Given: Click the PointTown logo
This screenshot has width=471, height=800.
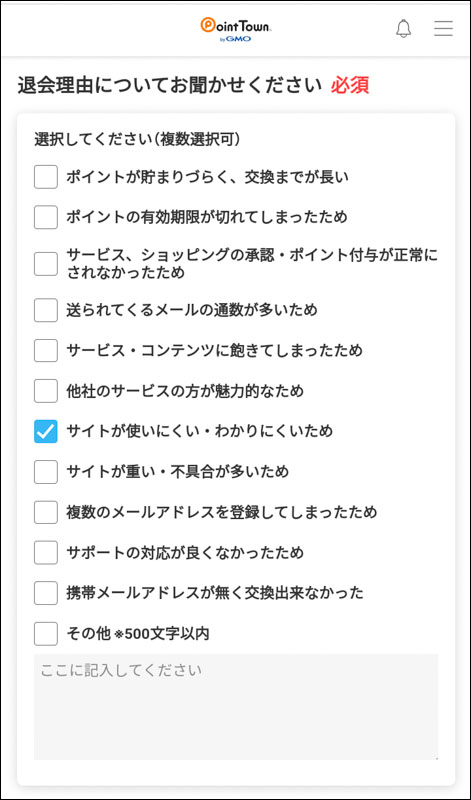Looking at the screenshot, I should 236,29.
